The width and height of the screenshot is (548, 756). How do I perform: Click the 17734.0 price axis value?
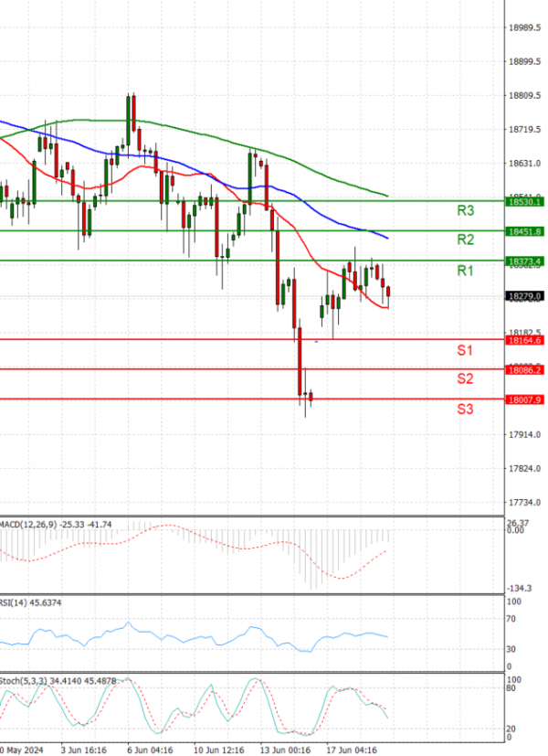click(x=525, y=503)
